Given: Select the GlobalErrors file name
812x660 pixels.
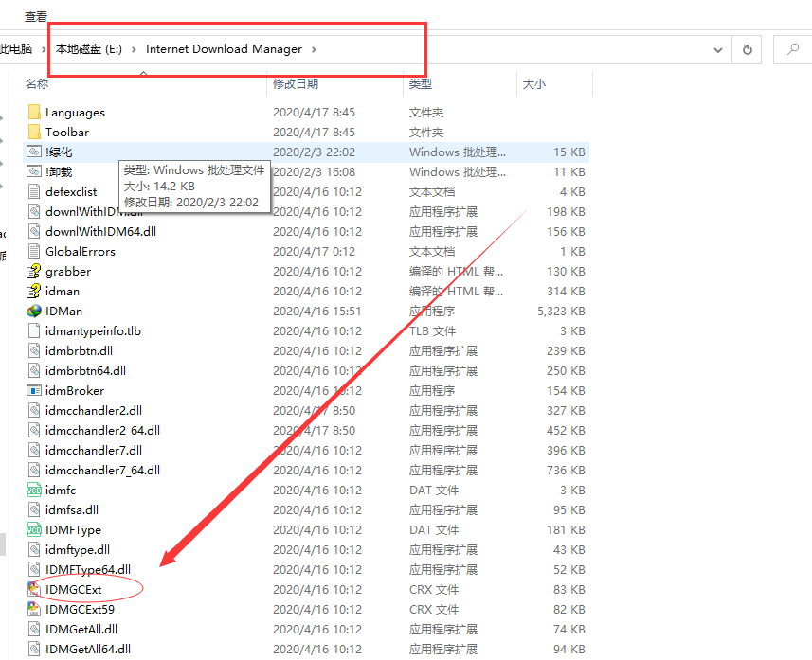Looking at the screenshot, I should (x=81, y=251).
